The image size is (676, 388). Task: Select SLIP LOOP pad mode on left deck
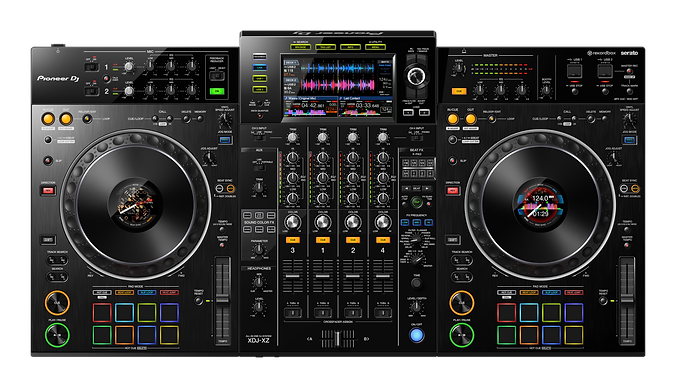[147, 293]
